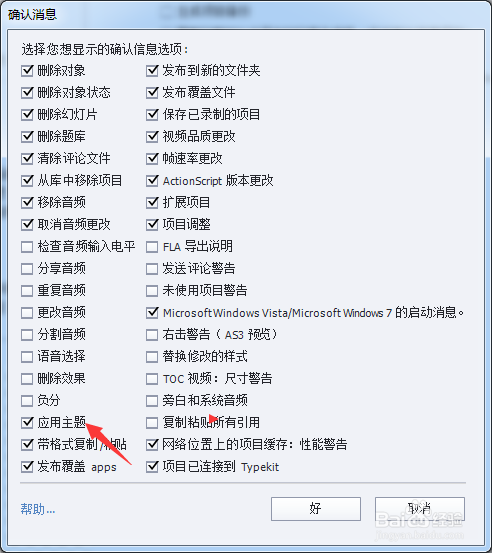Click the 好 button to confirm
Viewport: 492px width, 553px height.
316,509
